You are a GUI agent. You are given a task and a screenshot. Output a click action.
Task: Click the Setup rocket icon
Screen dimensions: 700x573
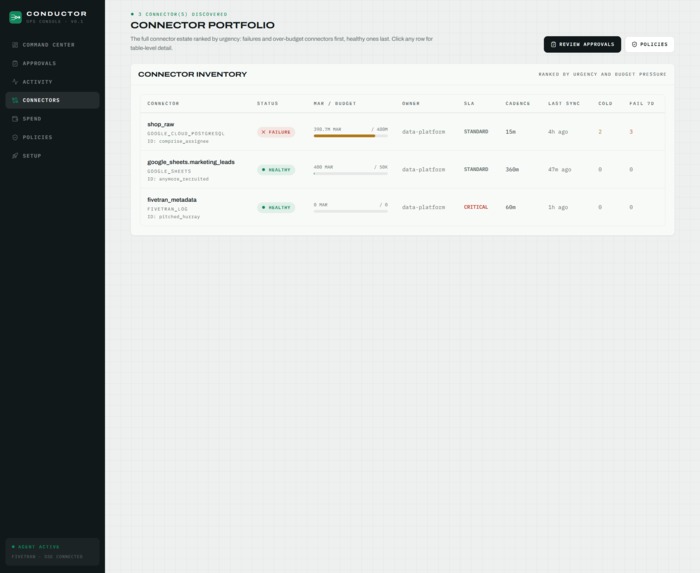(15, 156)
